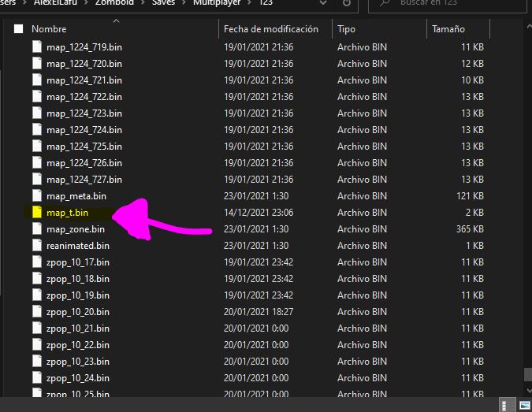Image resolution: width=532 pixels, height=412 pixels.
Task: Tick the select-all checkbox beside Nombre
Action: point(18,29)
